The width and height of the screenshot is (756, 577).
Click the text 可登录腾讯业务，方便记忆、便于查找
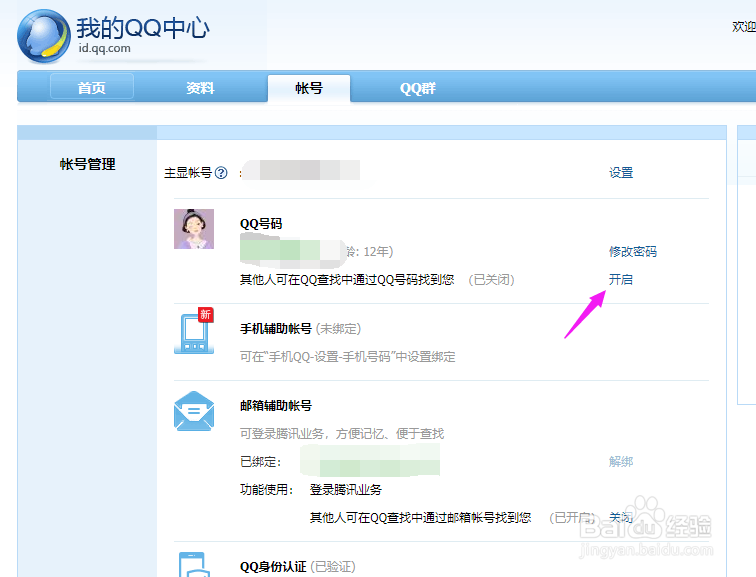click(342, 434)
